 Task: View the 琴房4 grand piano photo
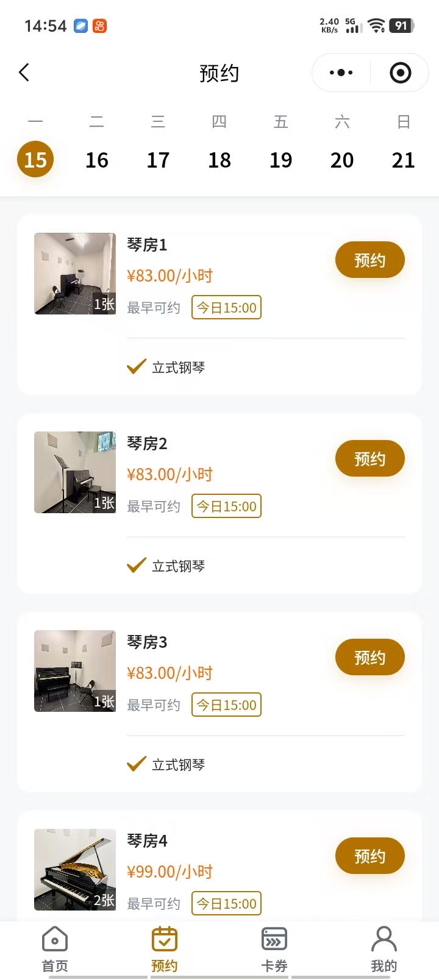[75, 870]
